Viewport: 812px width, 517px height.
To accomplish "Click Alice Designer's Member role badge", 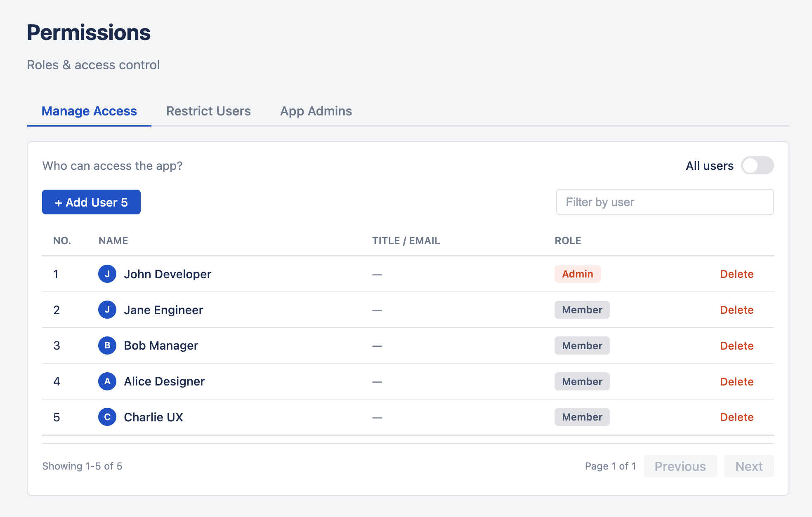I will click(582, 381).
